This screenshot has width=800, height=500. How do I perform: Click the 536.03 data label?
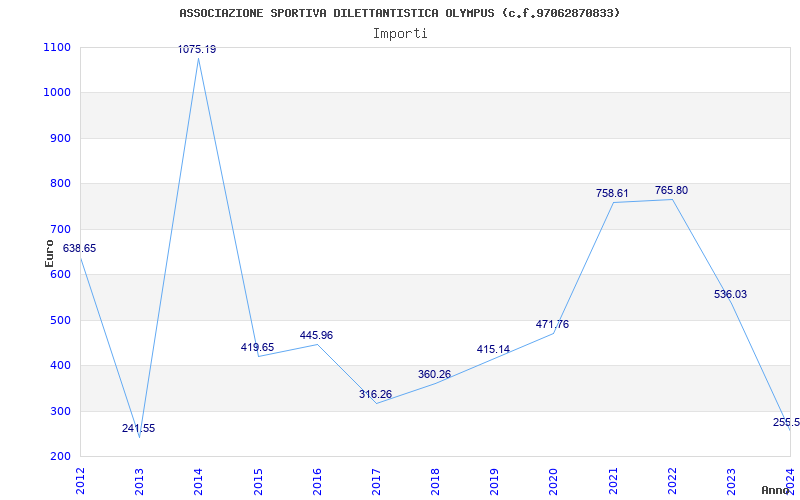tap(731, 294)
